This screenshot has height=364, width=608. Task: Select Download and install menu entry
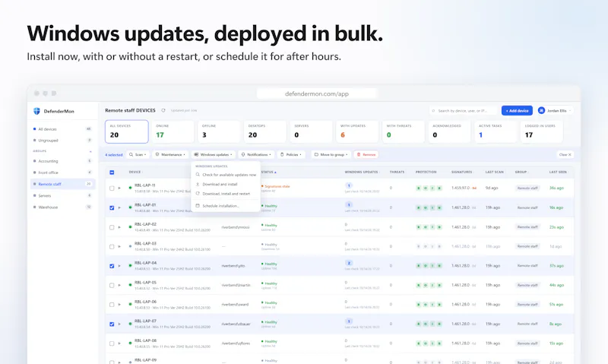226,184
